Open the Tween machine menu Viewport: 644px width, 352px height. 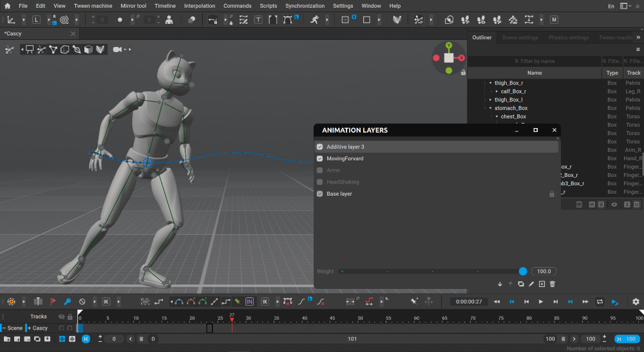point(93,6)
